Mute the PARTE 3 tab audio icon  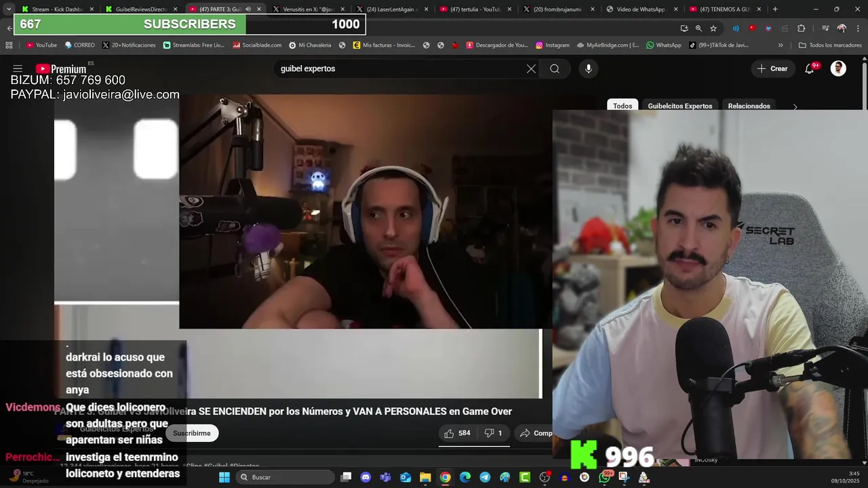point(248,9)
